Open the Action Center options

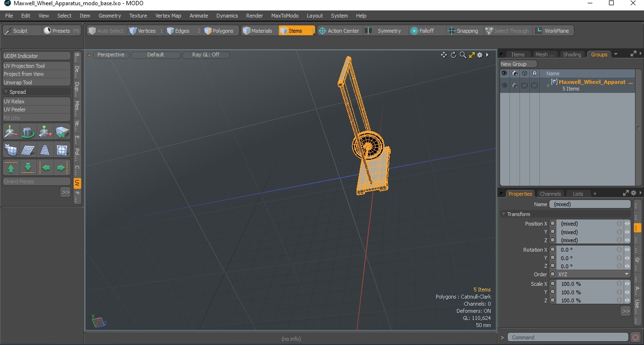340,31
